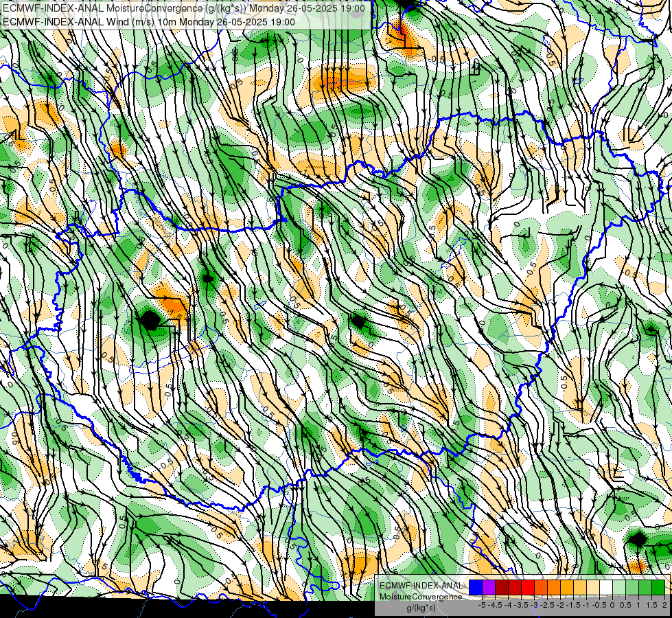Click the white legend color swatch
This screenshot has height=618, width=672.
click(x=606, y=588)
